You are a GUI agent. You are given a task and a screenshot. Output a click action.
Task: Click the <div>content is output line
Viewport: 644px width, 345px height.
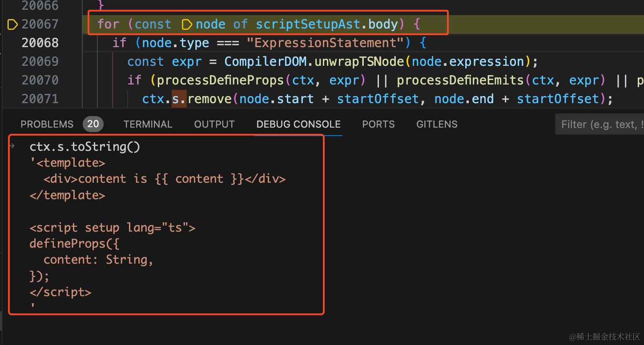[165, 179]
